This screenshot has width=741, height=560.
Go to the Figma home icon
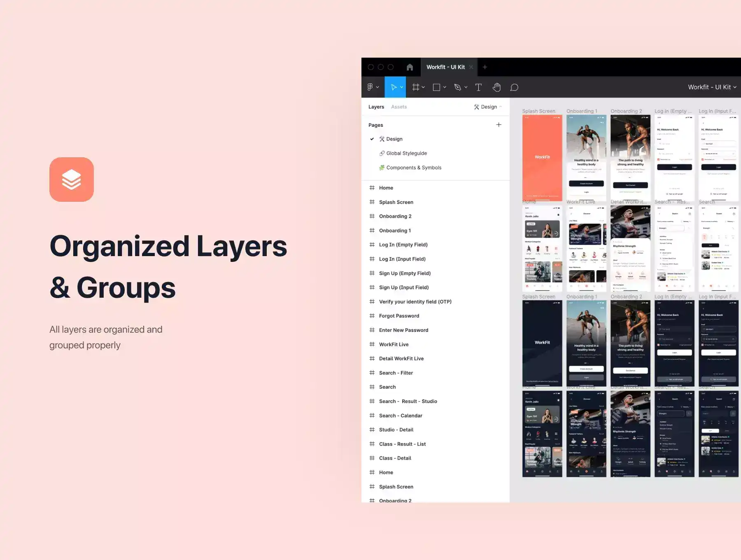(x=410, y=67)
